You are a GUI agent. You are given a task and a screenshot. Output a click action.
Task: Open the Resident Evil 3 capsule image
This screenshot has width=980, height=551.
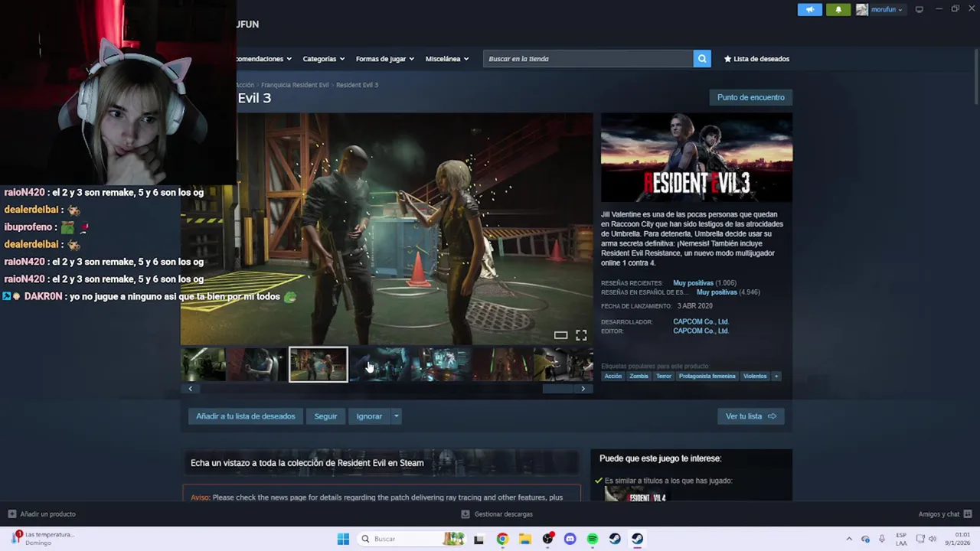[697, 158]
